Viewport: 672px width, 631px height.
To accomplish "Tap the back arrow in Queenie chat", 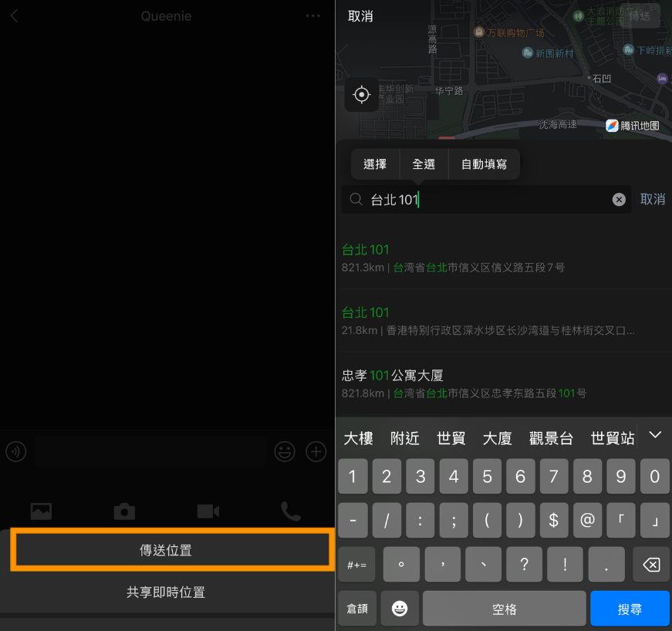I will click(x=14, y=16).
